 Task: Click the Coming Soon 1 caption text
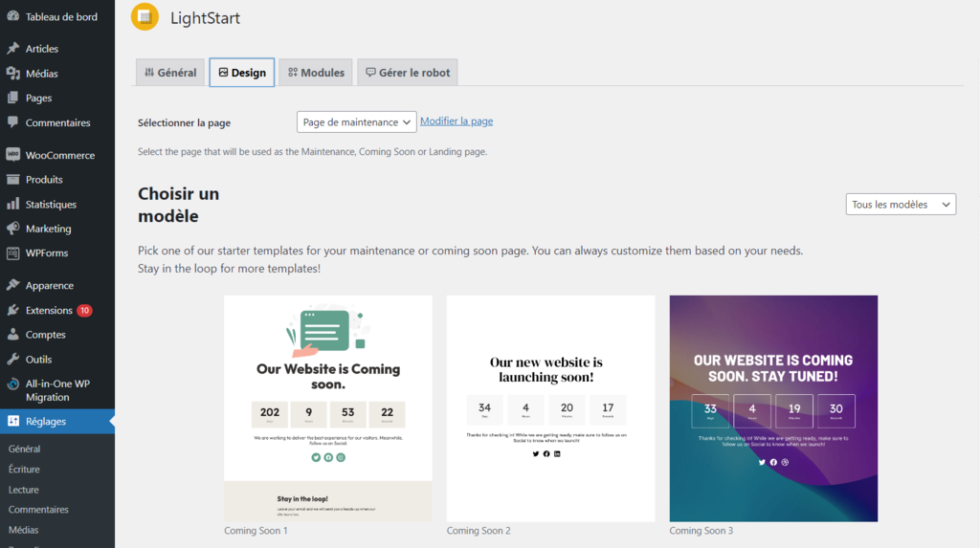(x=256, y=531)
